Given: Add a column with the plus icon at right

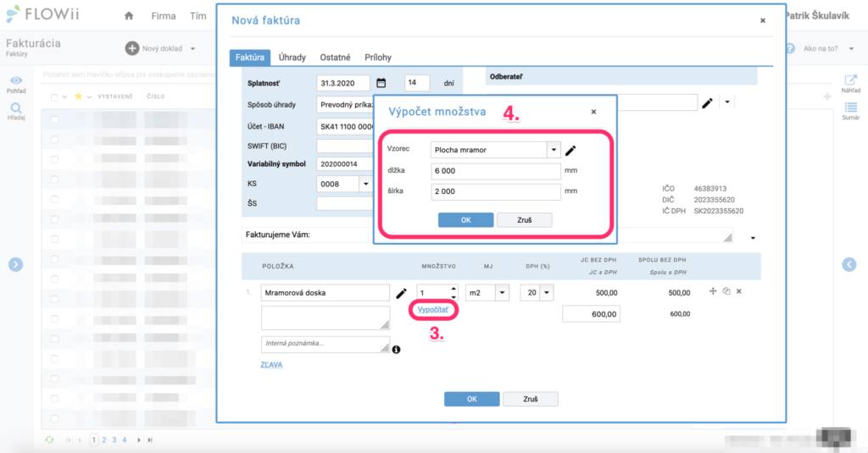Looking at the screenshot, I should tap(827, 97).
